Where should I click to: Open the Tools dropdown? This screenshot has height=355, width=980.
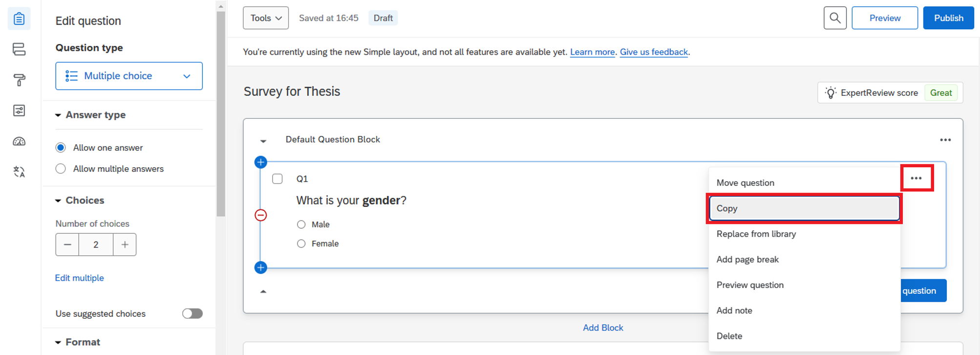[x=266, y=18]
